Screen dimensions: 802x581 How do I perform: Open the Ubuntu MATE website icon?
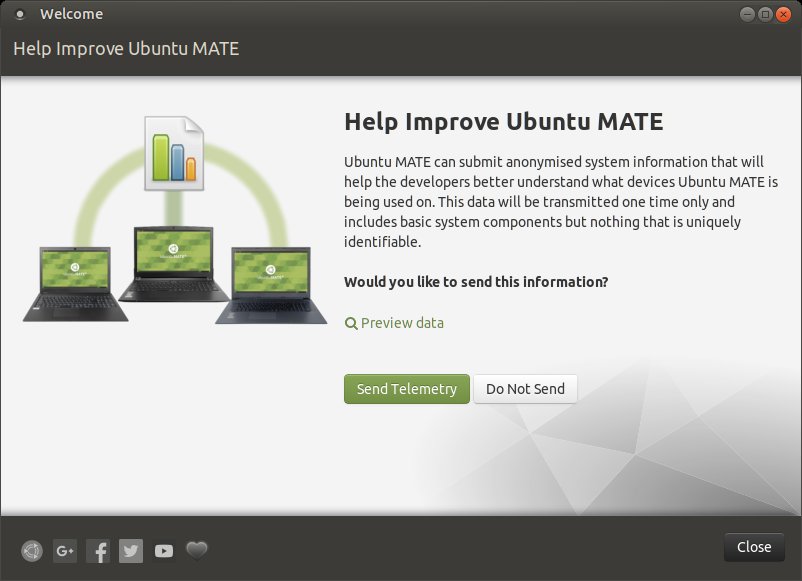click(32, 551)
